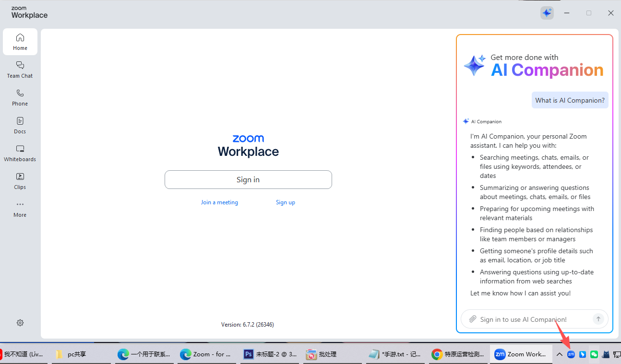Switch to Photoshop 未标题-2 in taskbar
This screenshot has height=364, width=621.
tap(271, 354)
